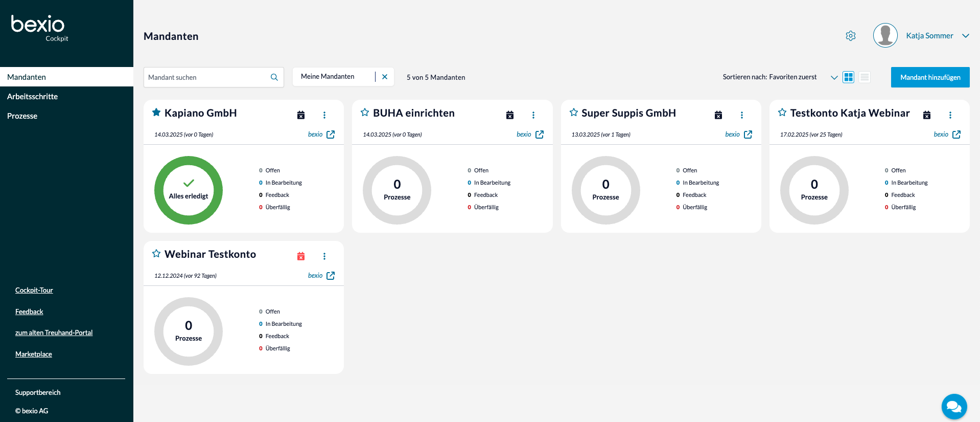
Task: Open the Cockpit-Tour link
Action: [x=34, y=290]
